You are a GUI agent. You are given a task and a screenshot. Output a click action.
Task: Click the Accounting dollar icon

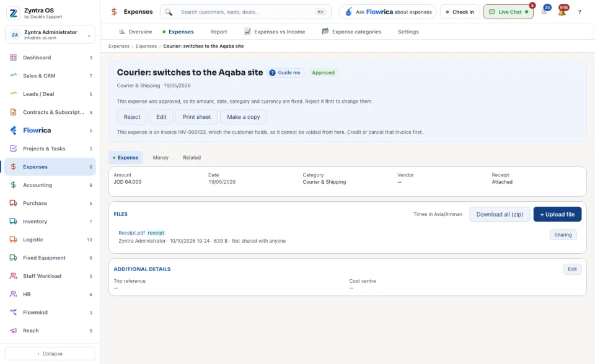click(13, 184)
